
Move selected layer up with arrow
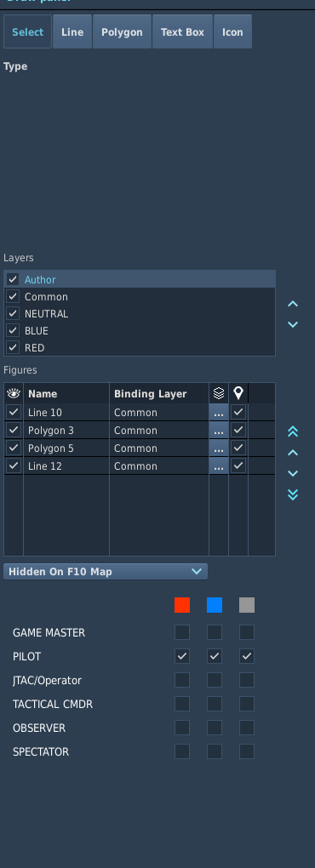click(293, 304)
